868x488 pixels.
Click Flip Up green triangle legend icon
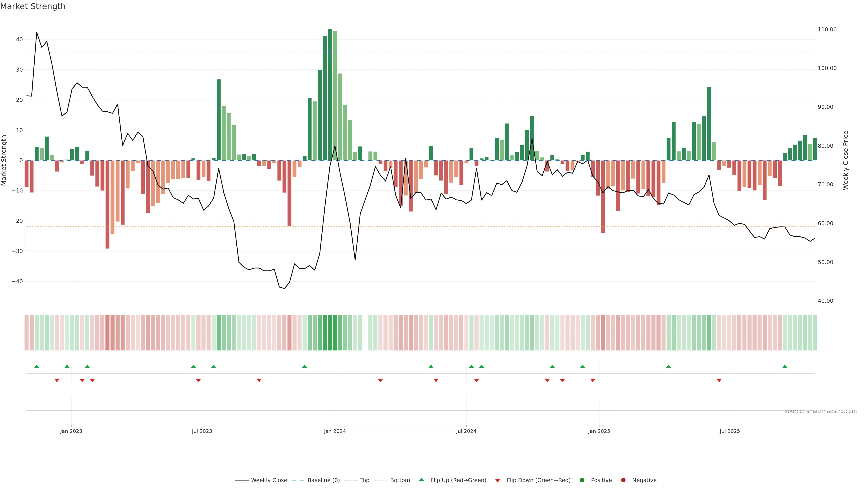421,480
